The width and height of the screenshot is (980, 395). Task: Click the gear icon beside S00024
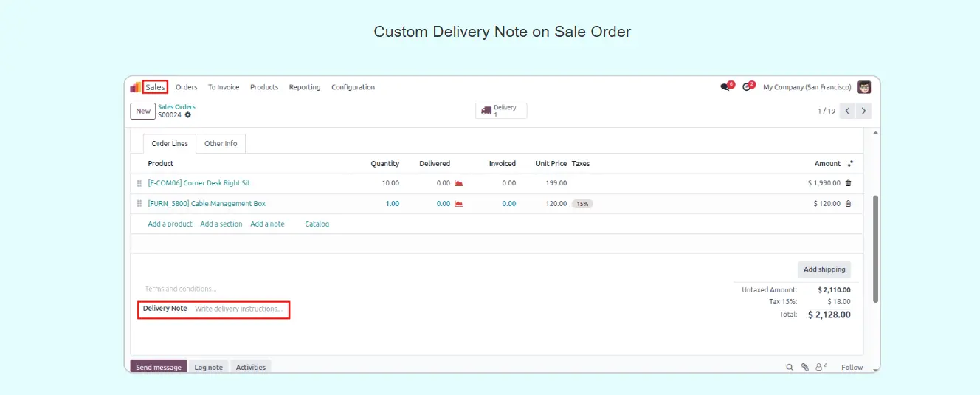[x=188, y=115]
